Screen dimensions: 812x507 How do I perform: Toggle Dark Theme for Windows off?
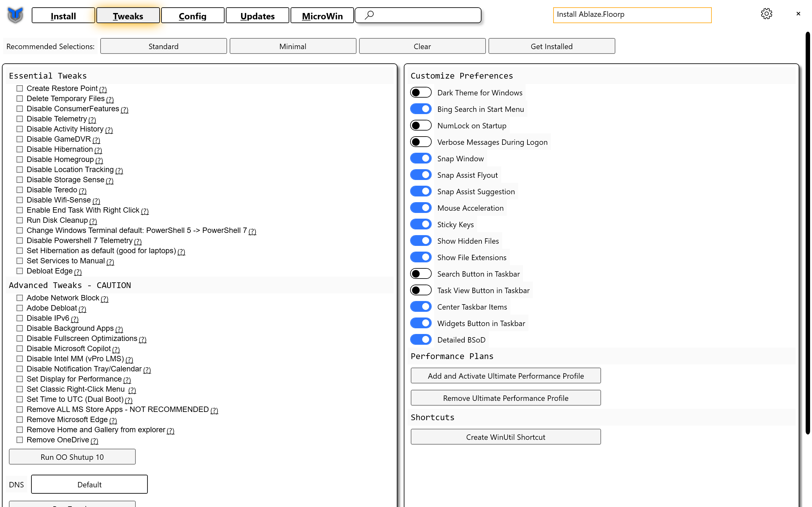pos(420,92)
